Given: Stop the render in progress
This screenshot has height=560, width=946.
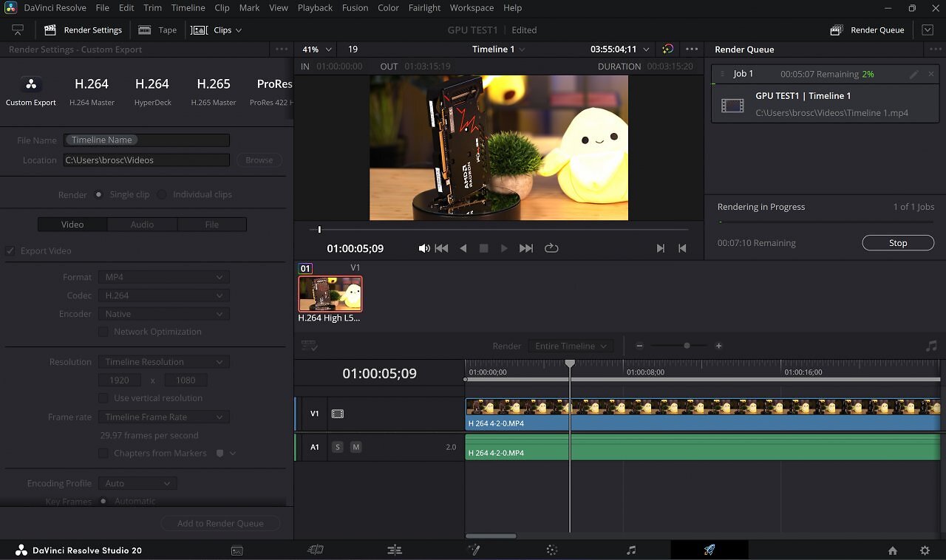Looking at the screenshot, I should pos(898,243).
